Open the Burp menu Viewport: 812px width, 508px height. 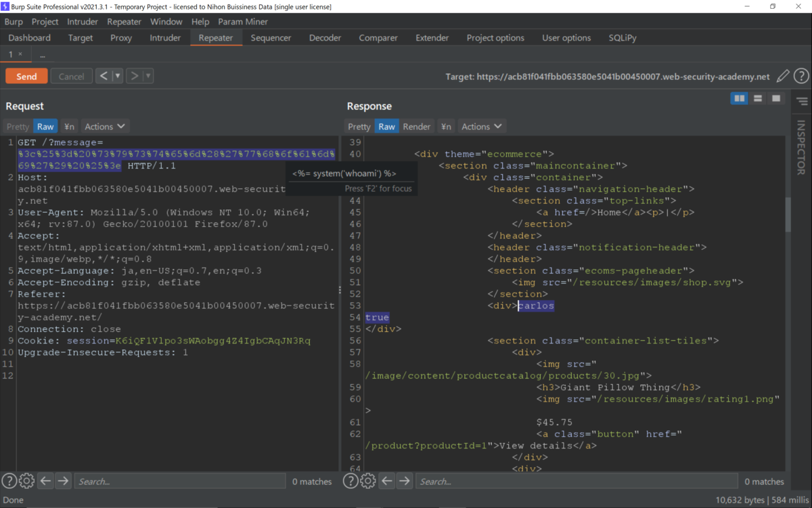pos(14,22)
